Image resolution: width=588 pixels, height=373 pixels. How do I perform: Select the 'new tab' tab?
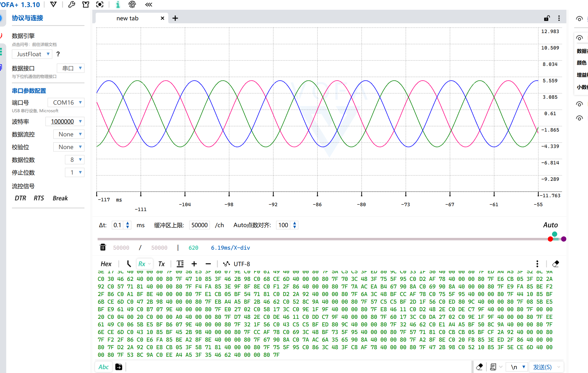(127, 18)
